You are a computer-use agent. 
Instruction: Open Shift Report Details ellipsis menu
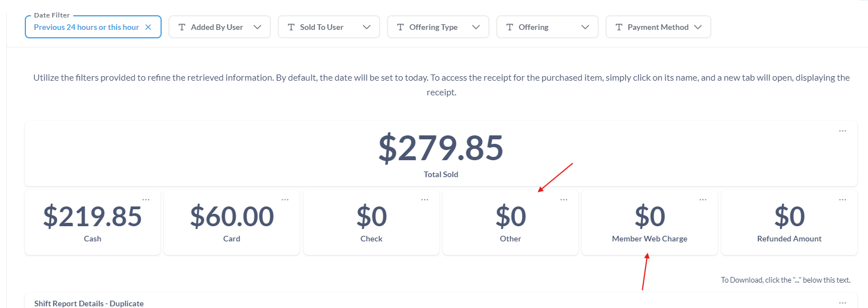(x=843, y=302)
